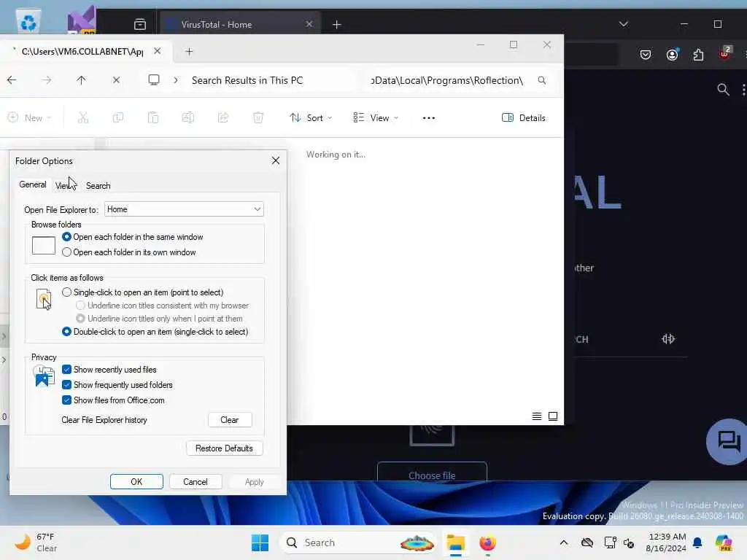Image resolution: width=747 pixels, height=560 pixels.
Task: Open the Open File Explorer to dropdown
Action: coord(184,209)
